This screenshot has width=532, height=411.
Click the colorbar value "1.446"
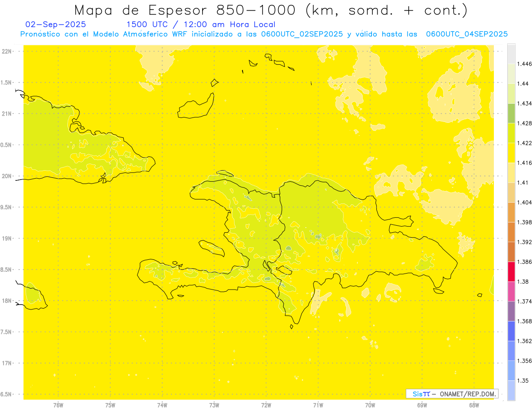[x=524, y=64]
